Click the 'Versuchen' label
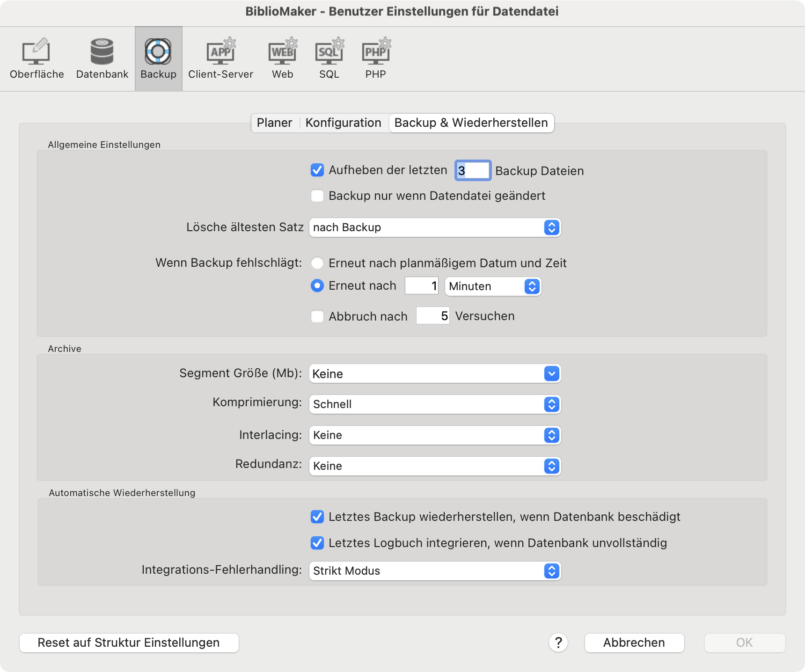The width and height of the screenshot is (805, 672). point(485,316)
